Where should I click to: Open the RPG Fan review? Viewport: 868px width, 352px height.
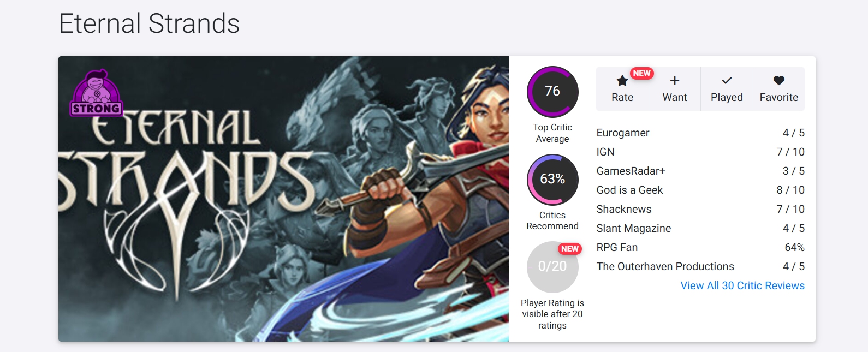700,247
